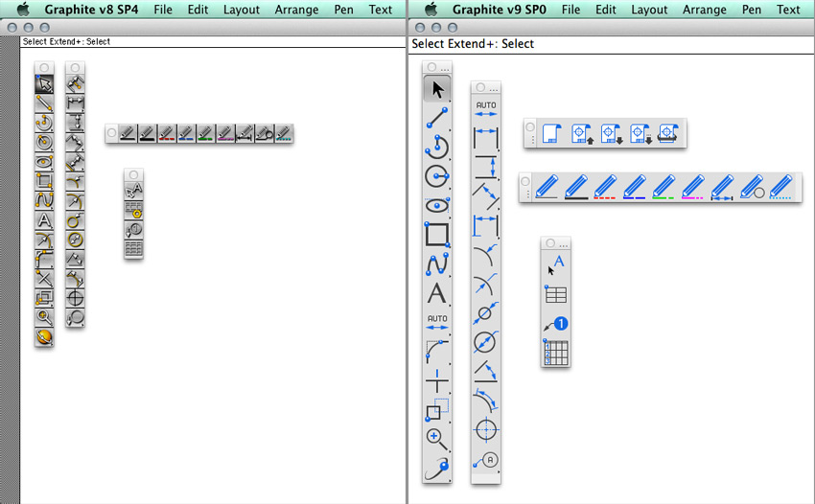Click AUTO at top of v9 dimension palette
Screen dimensions: 815x504
tap(486, 109)
